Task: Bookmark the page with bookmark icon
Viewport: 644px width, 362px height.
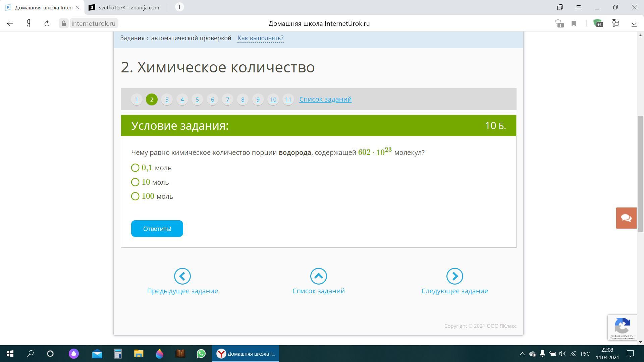Action: (574, 23)
